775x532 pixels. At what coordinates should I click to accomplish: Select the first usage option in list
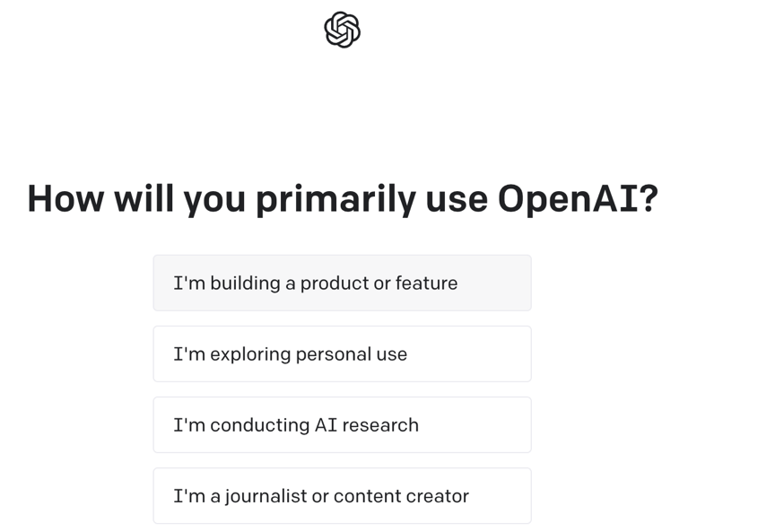[342, 283]
